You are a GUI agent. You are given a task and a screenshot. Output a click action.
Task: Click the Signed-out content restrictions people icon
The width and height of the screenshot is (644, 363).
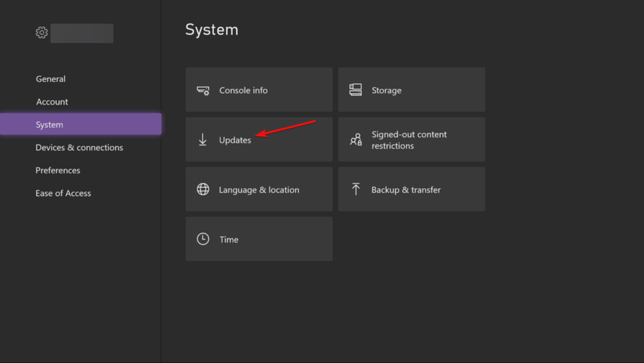point(356,139)
